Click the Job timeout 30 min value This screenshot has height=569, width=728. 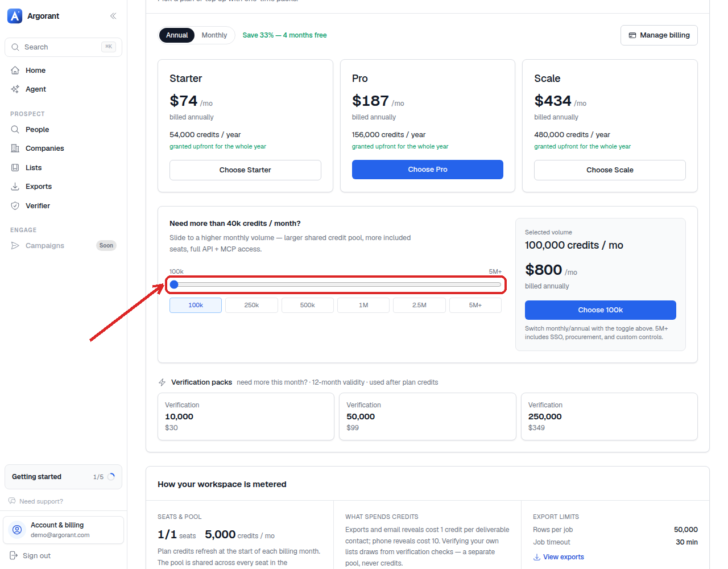tap(686, 542)
